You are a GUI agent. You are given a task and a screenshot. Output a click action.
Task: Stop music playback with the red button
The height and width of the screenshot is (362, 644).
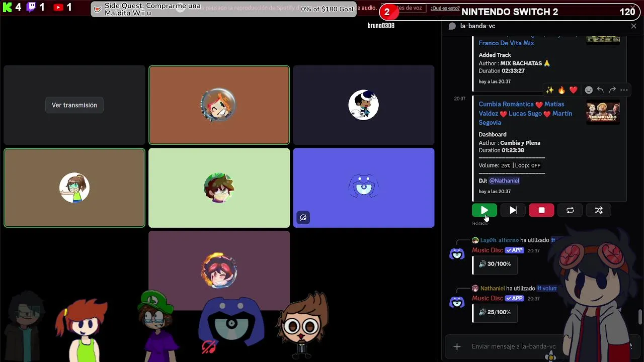(541, 210)
